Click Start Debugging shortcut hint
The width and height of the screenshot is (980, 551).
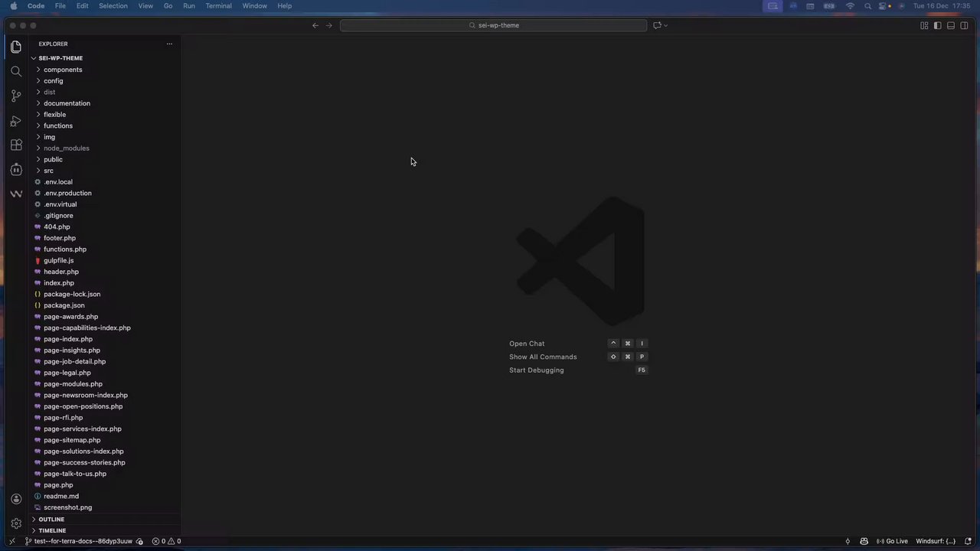(536, 370)
